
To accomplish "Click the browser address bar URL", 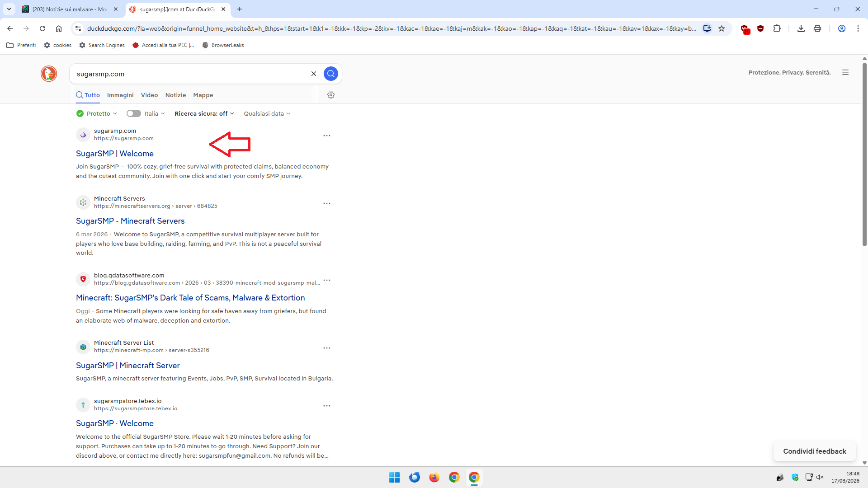I will [x=392, y=28].
